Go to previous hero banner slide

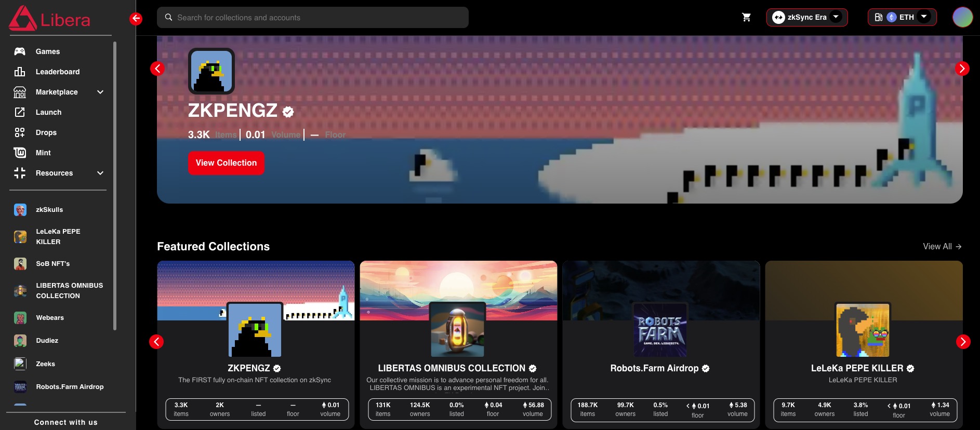(157, 69)
